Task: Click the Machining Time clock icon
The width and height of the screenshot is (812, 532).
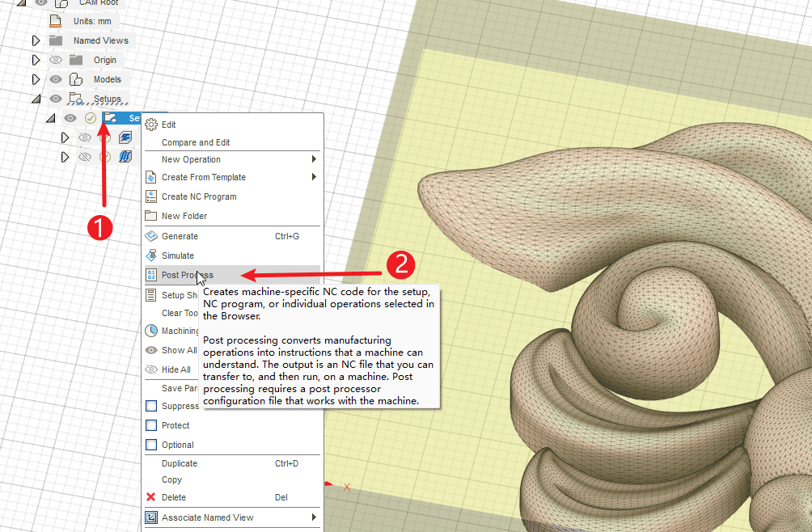Action: tap(151, 331)
